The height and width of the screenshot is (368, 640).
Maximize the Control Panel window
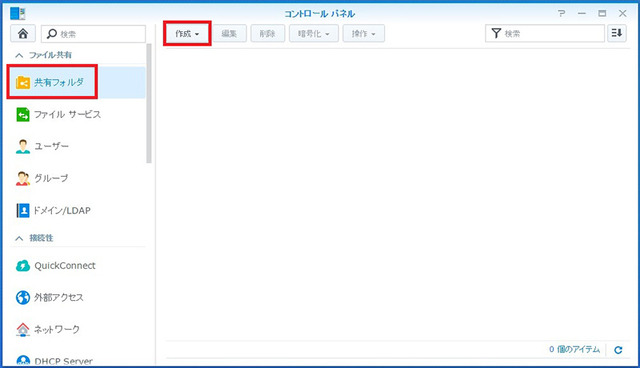click(602, 13)
